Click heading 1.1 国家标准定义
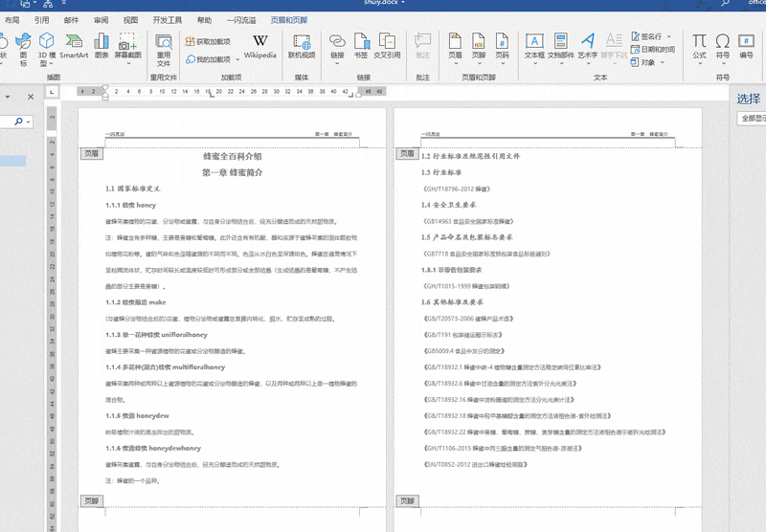The width and height of the screenshot is (766, 532). tap(133, 188)
